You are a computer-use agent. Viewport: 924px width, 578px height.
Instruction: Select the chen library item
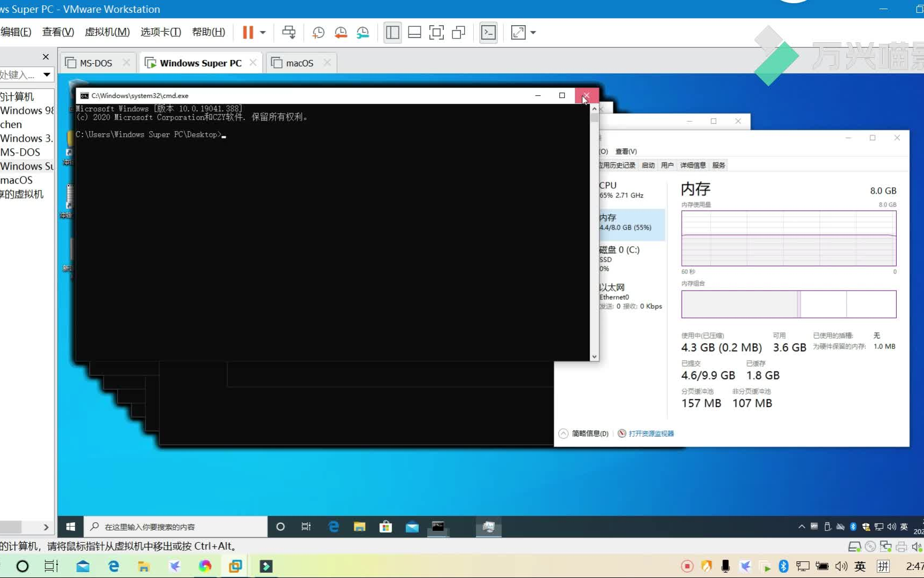[x=11, y=124]
